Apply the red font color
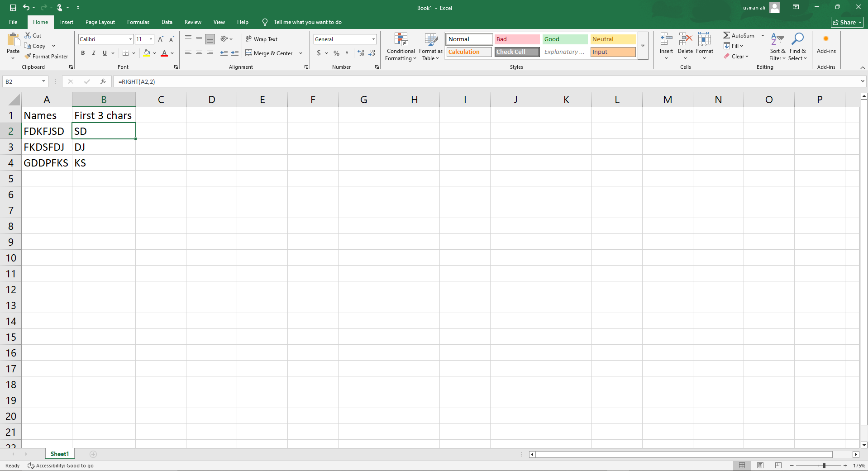The height and width of the screenshot is (471, 868). 164,53
